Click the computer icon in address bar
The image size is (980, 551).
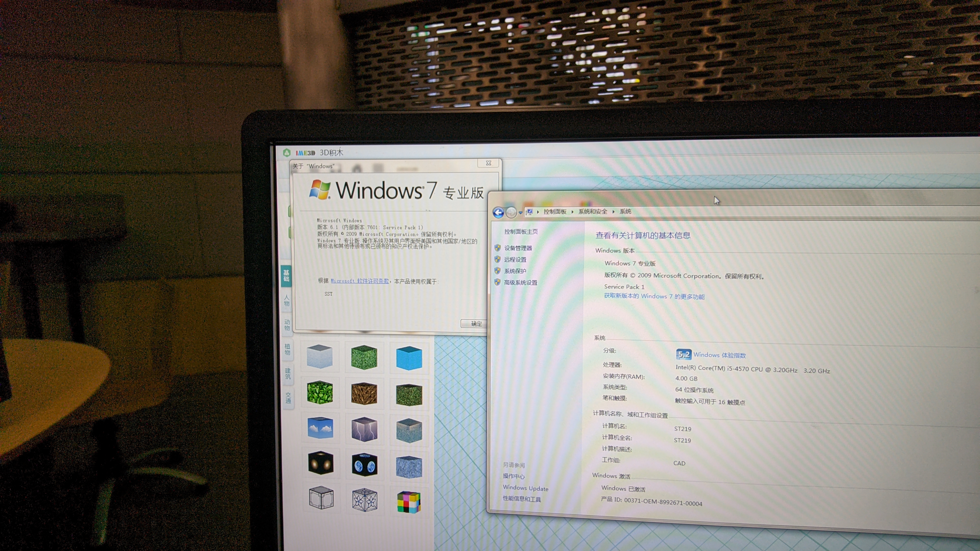[529, 212]
